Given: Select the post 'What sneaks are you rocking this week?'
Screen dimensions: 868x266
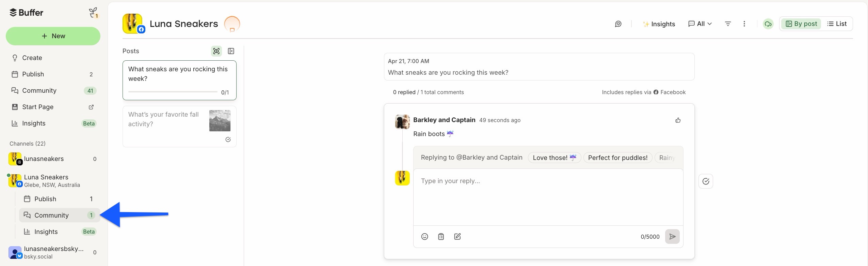Looking at the screenshot, I should click(x=179, y=80).
